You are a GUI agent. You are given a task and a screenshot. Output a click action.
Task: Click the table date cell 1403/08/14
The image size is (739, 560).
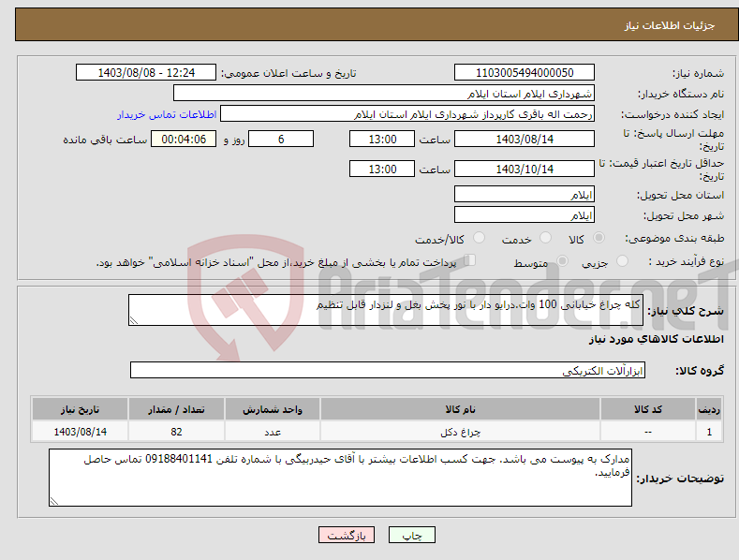tap(80, 432)
